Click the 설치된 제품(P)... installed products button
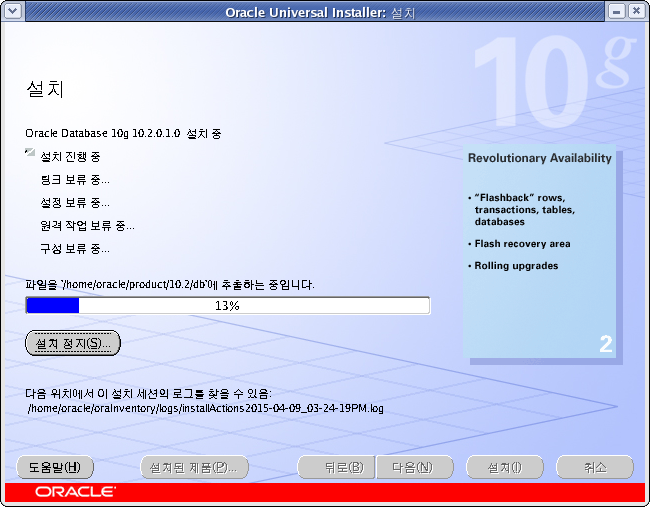This screenshot has height=507, width=650. (x=194, y=467)
